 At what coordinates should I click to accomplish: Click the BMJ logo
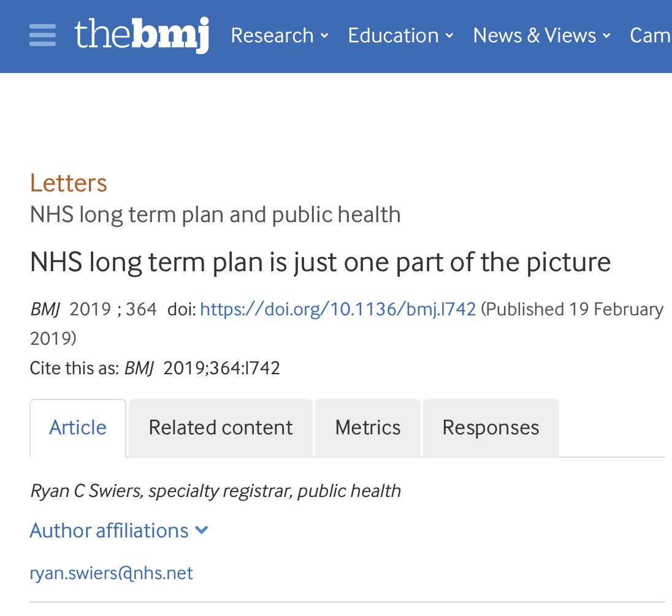pyautogui.click(x=142, y=35)
